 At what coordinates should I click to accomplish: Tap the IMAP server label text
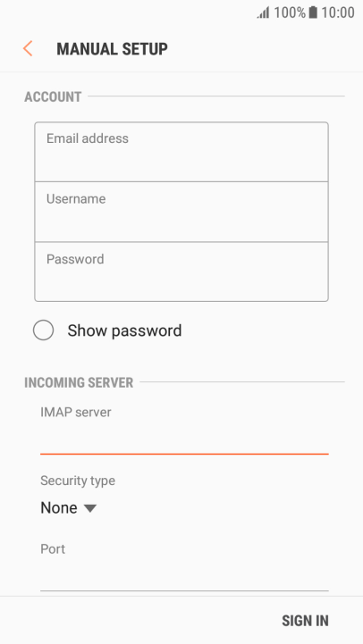point(76,412)
